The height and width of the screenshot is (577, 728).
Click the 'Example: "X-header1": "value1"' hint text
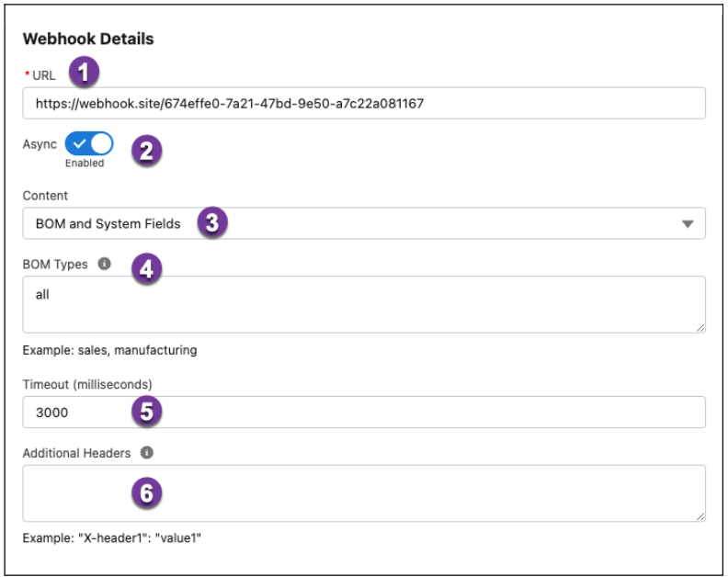112,538
